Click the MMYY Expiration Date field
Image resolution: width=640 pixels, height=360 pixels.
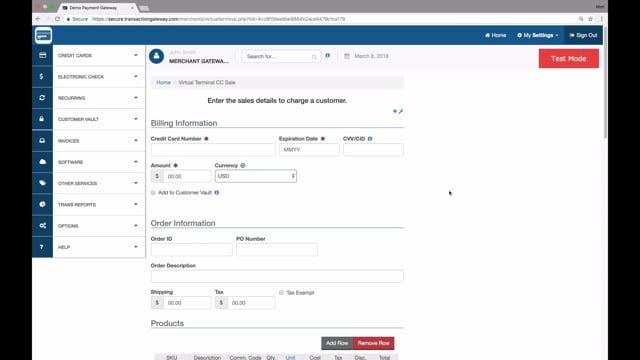pos(309,149)
